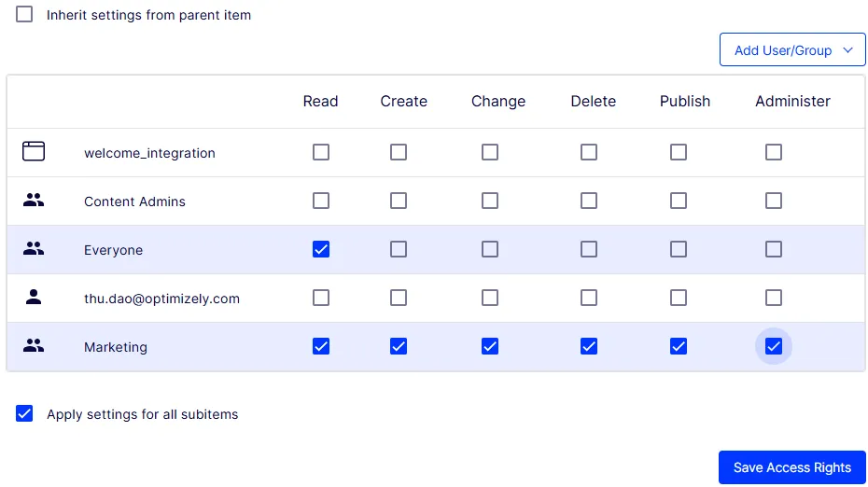Click the Publish column header
The width and height of the screenshot is (868, 487).
685,102
